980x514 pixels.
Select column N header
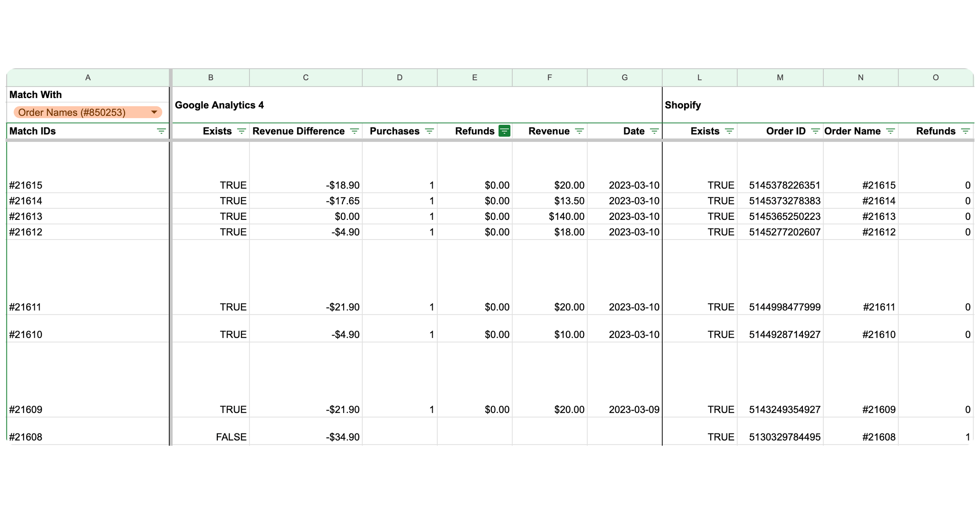861,78
